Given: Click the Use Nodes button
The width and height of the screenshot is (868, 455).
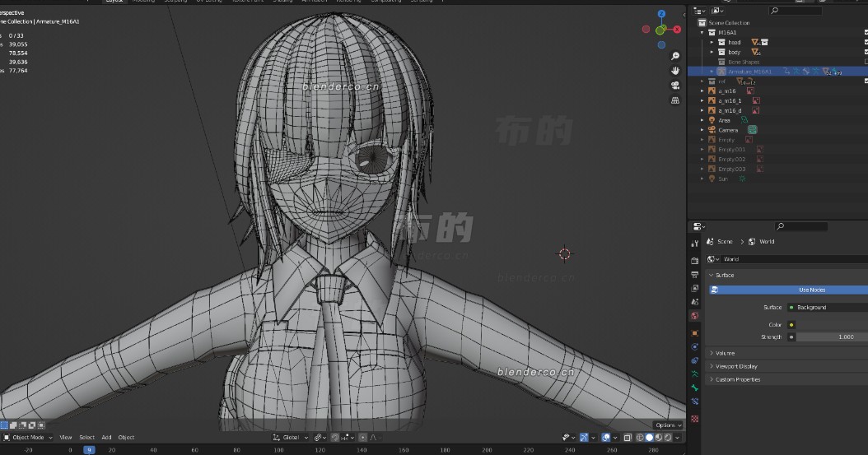Looking at the screenshot, I should pyautogui.click(x=788, y=290).
